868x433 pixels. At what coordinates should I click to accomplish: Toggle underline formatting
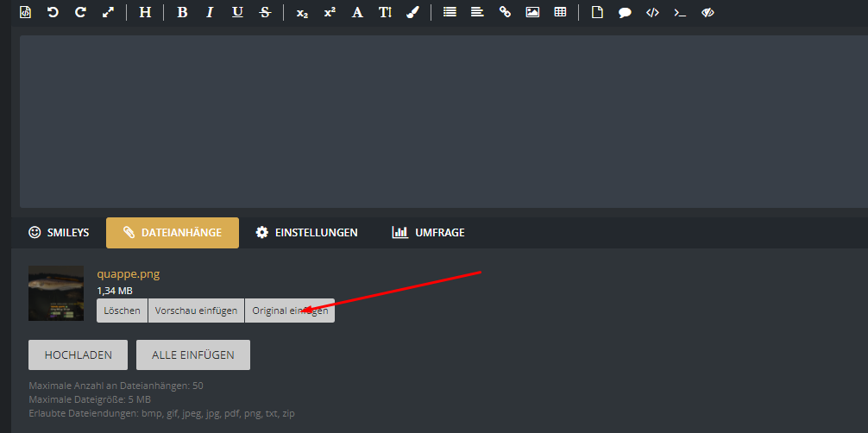pyautogui.click(x=237, y=13)
